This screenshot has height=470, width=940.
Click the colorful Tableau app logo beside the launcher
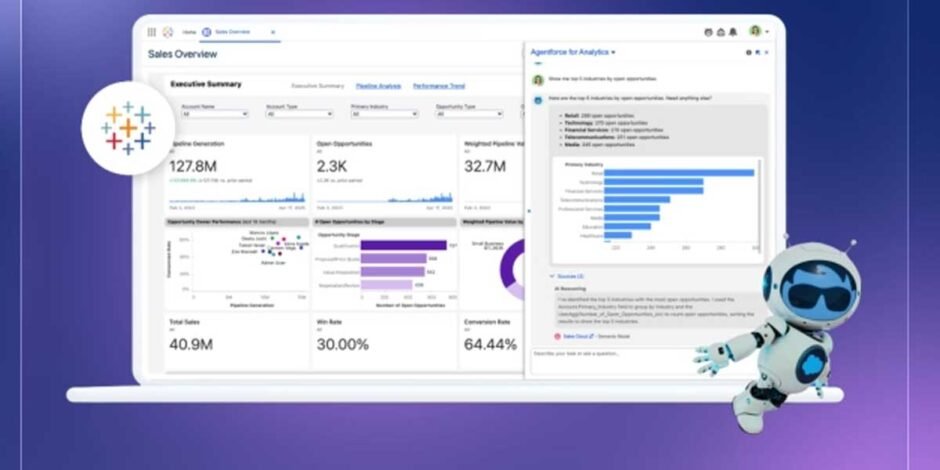point(168,32)
